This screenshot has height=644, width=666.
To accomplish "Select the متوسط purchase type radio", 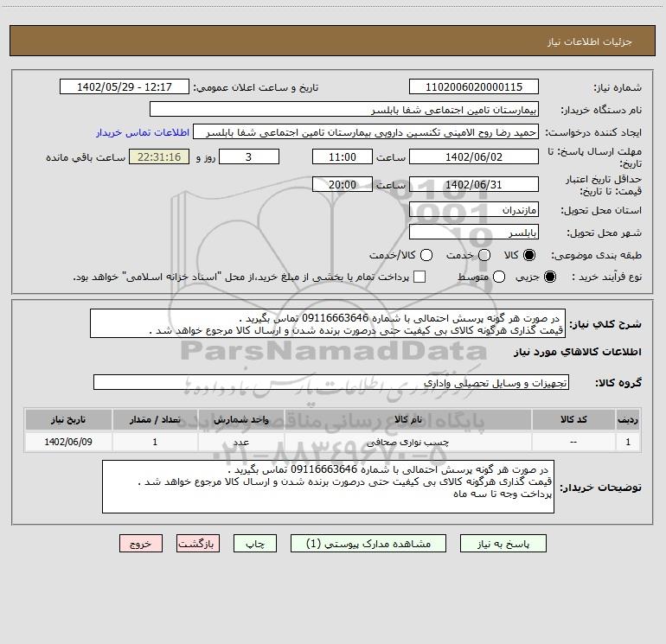I will (499, 277).
